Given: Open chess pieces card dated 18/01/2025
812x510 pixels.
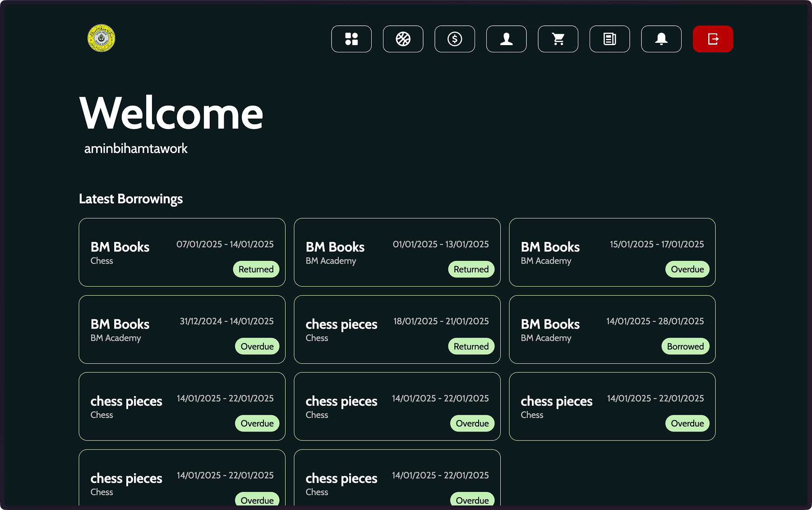Looking at the screenshot, I should [397, 329].
